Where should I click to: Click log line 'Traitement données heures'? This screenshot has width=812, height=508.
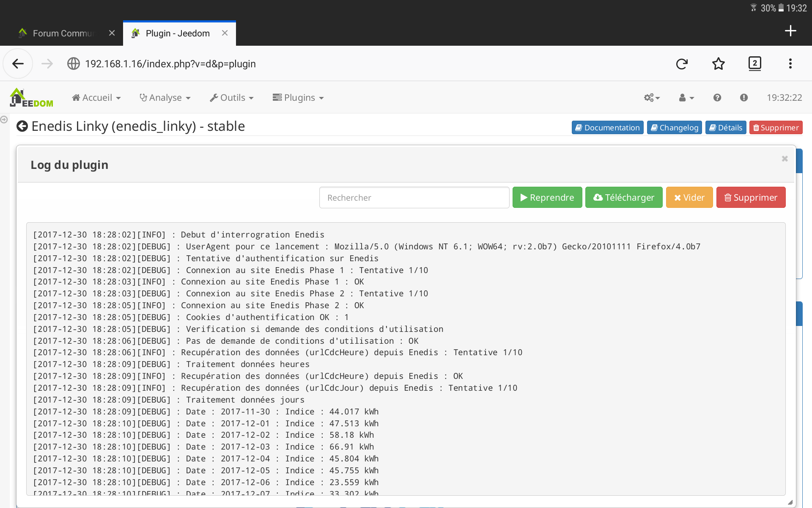coord(248,364)
